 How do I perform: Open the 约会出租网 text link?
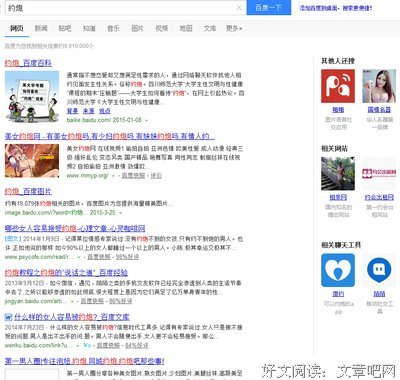point(379,197)
